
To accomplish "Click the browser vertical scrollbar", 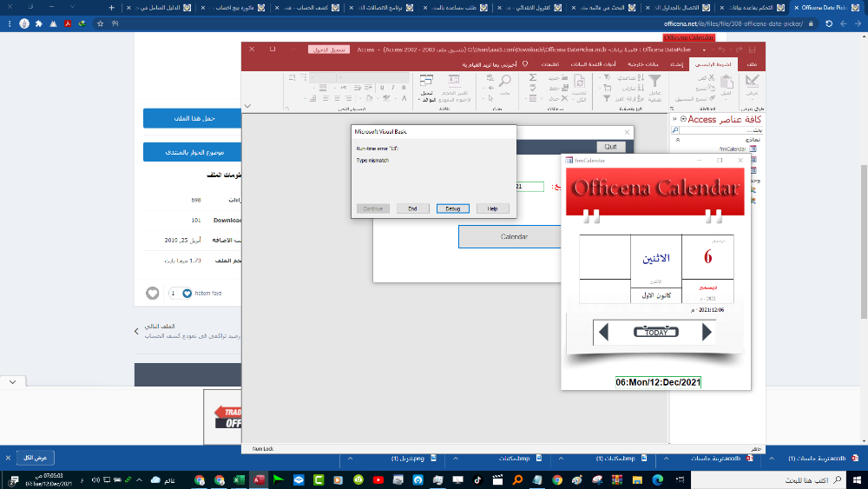I will pyautogui.click(x=864, y=241).
